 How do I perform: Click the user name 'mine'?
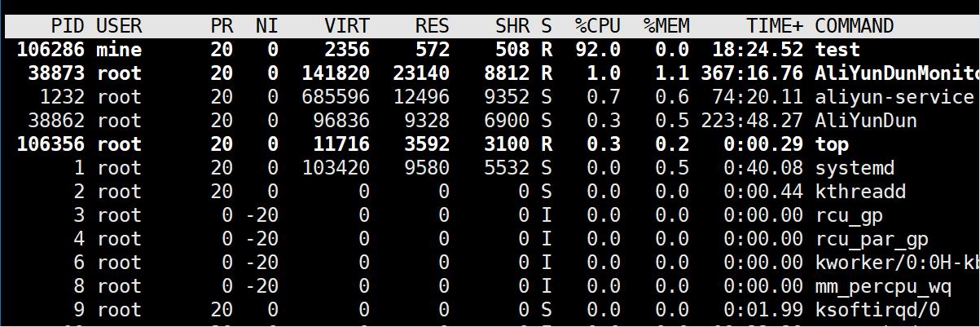click(x=120, y=50)
